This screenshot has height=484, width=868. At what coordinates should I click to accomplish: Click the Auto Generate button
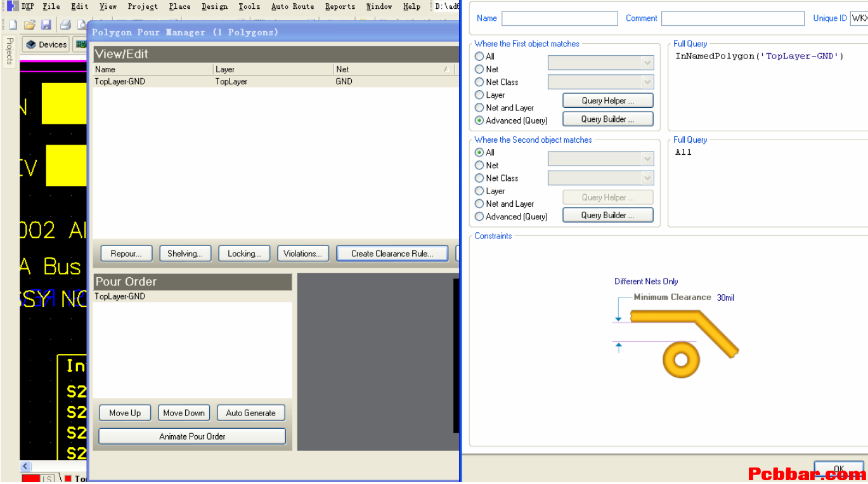point(250,413)
